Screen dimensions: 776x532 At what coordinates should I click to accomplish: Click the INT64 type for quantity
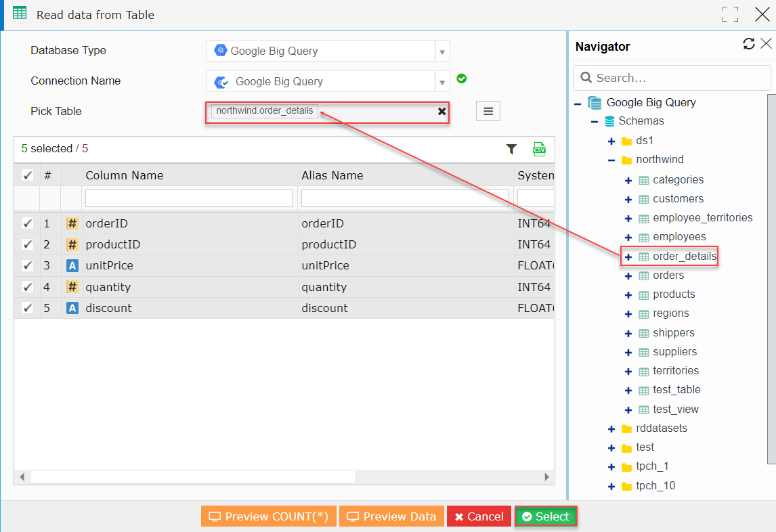tap(534, 287)
